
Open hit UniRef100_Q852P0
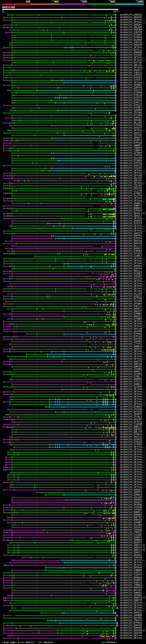point(131,25)
